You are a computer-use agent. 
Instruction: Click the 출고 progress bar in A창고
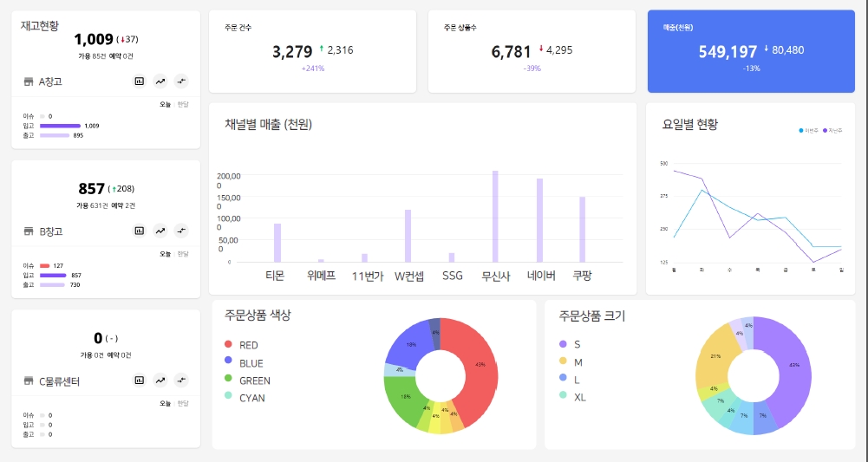click(x=55, y=135)
